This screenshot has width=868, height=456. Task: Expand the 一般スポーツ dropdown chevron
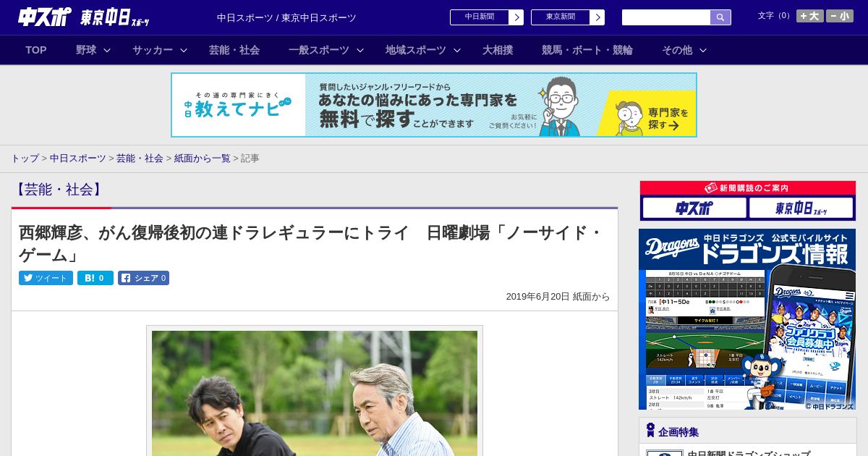[x=360, y=51]
